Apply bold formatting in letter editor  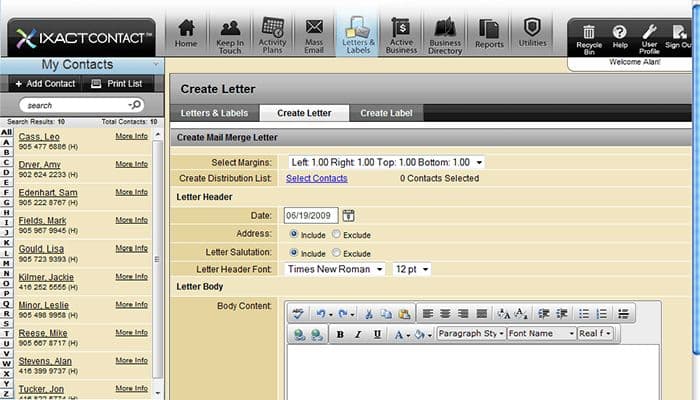(x=341, y=334)
